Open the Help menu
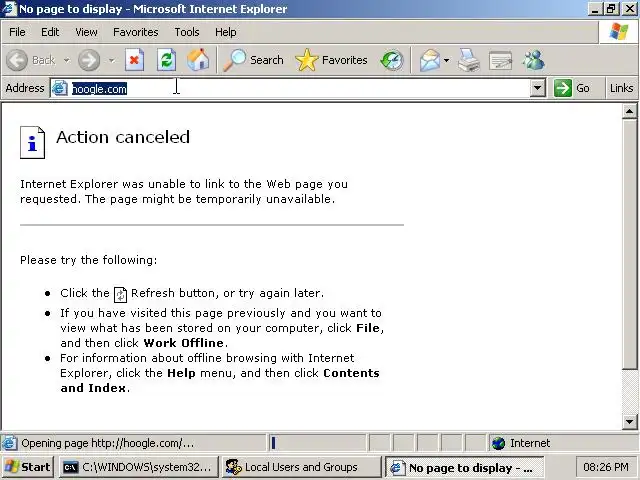 226,32
